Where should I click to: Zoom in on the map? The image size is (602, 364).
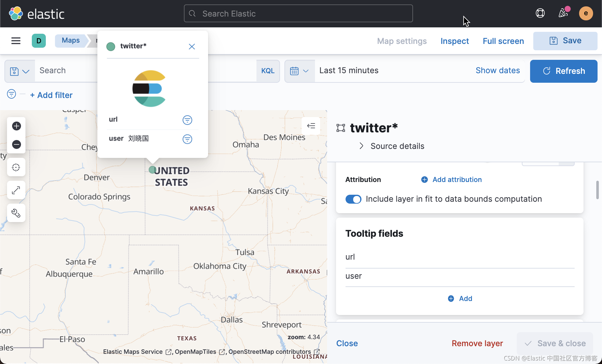point(17,126)
